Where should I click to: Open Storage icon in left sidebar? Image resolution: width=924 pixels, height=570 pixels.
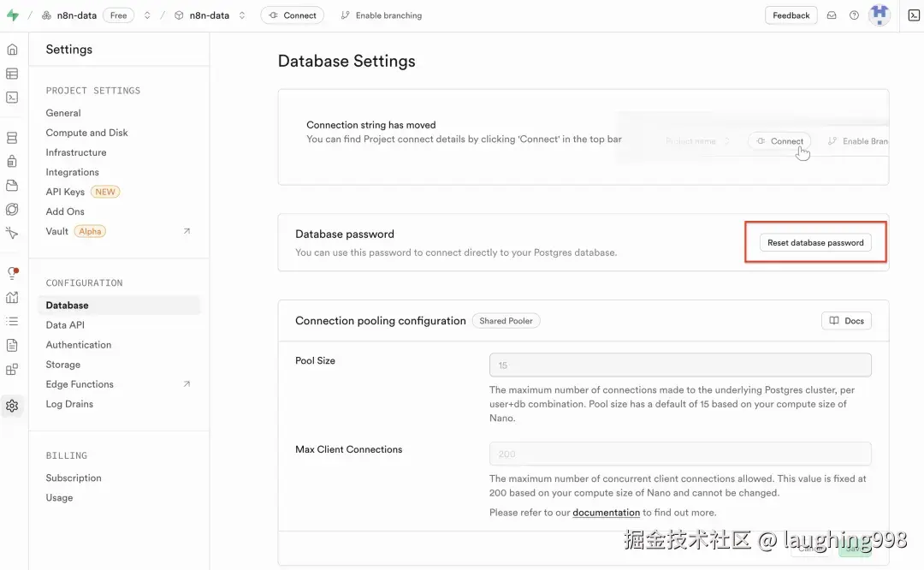(12, 186)
